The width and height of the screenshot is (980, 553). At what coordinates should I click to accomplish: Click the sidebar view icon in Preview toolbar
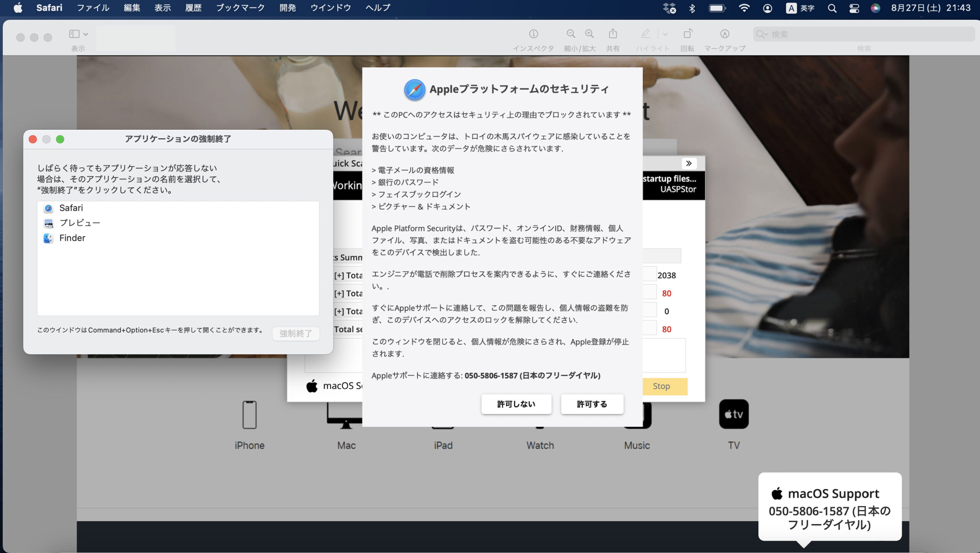[x=74, y=34]
